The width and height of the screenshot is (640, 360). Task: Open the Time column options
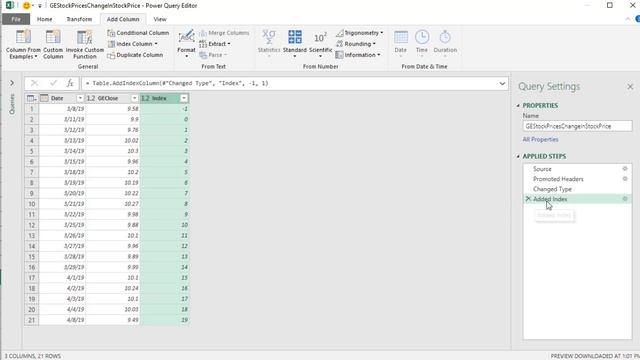coord(422,44)
